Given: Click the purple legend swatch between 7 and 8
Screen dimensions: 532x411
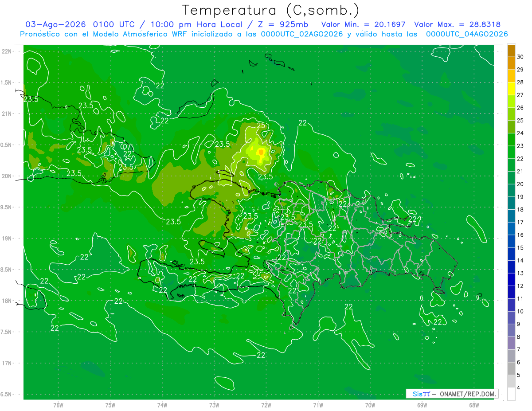Looking at the screenshot, I should (511, 343).
